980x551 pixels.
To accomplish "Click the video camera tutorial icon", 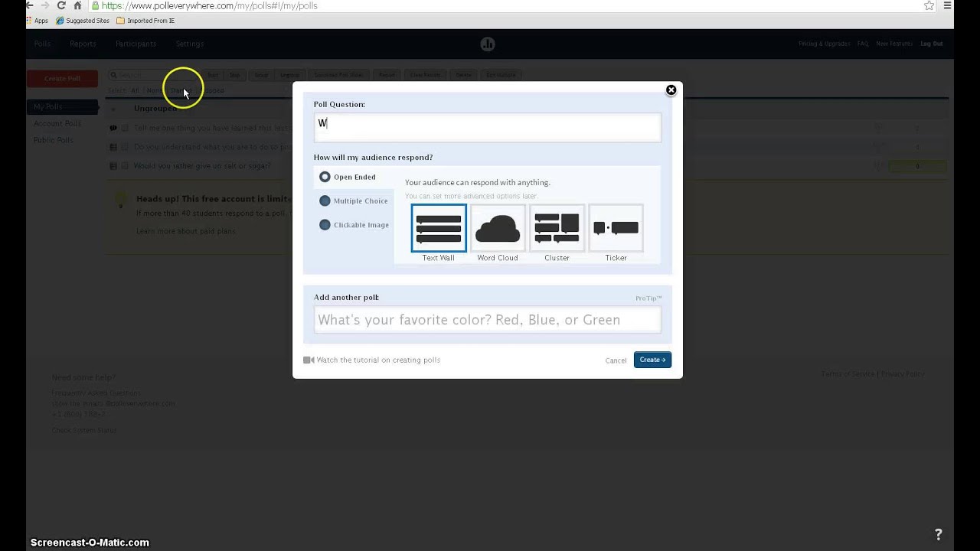I will 308,360.
